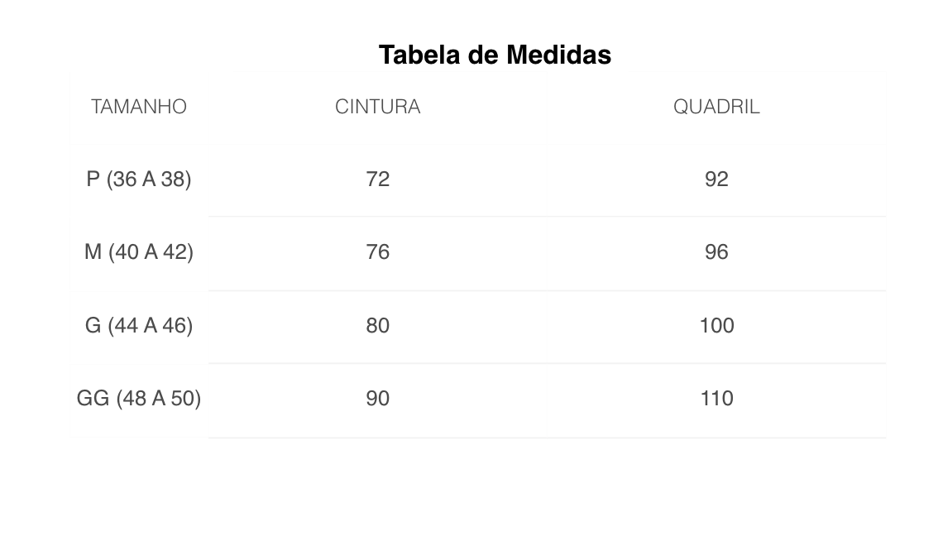Click the GG (48 A 50) size row label
The width and height of the screenshot is (938, 560).
pyautogui.click(x=139, y=399)
